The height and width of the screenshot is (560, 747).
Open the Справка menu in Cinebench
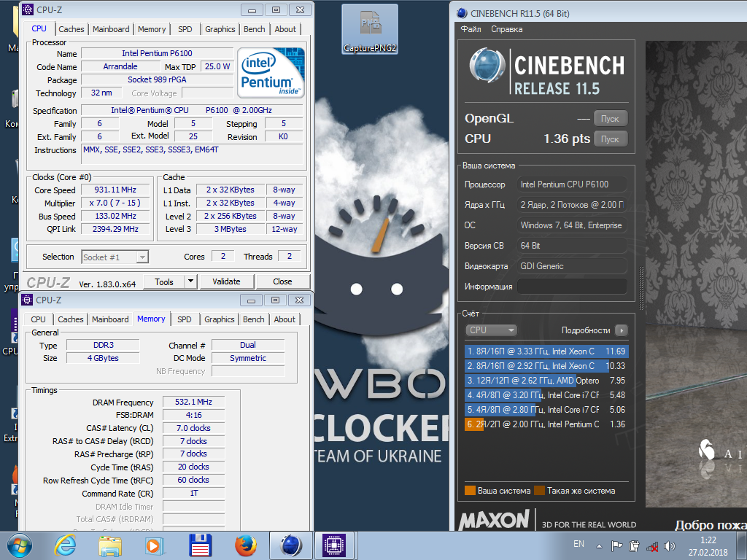[507, 29]
